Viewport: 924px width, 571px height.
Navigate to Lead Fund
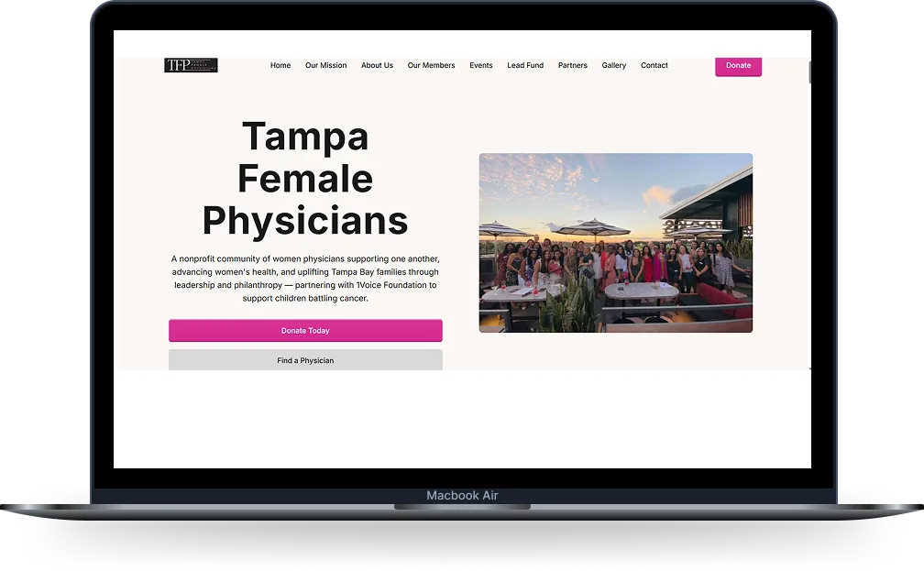525,65
